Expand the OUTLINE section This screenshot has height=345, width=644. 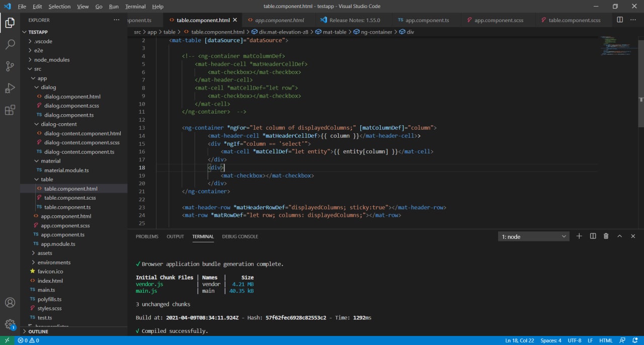pos(38,332)
